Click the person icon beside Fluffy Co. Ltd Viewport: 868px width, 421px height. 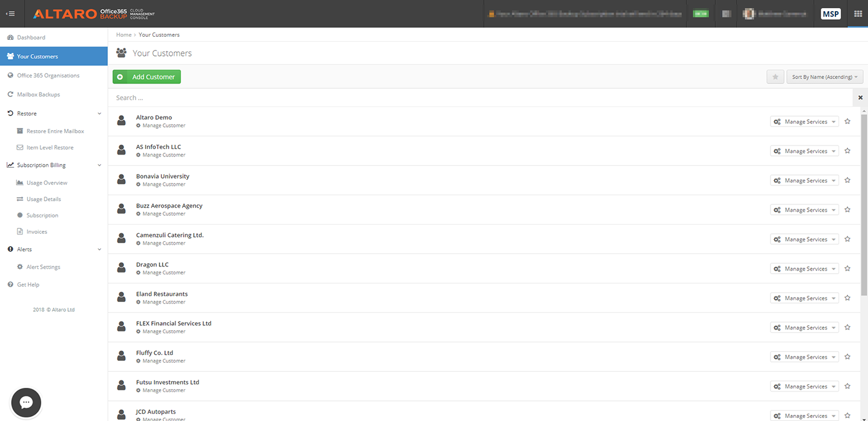pos(121,357)
